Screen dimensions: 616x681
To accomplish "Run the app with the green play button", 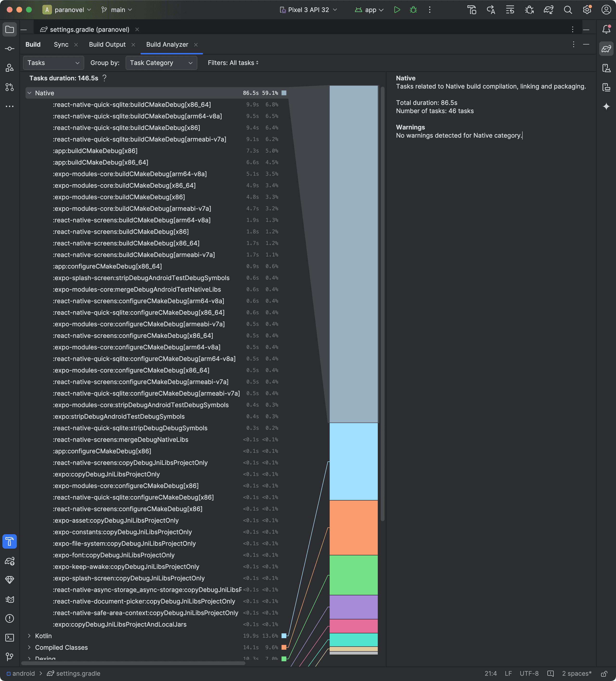I will (397, 10).
